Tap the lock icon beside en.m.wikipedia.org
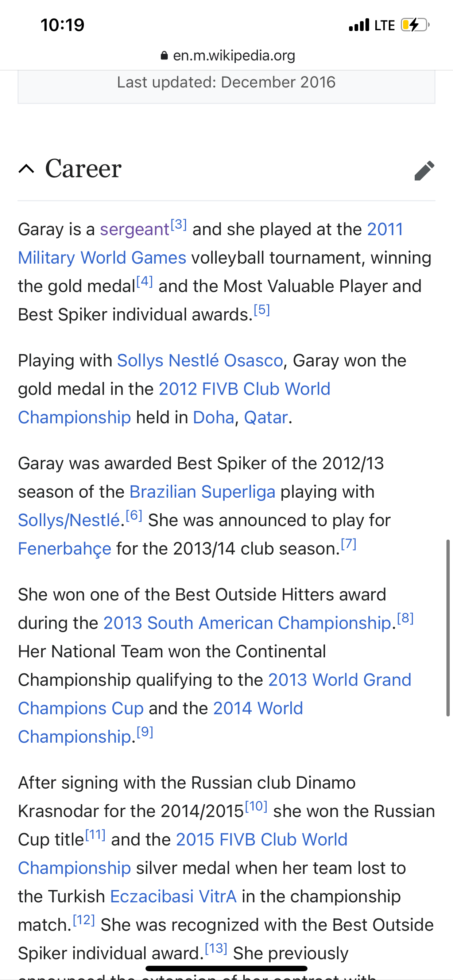The width and height of the screenshot is (453, 980). (x=164, y=56)
